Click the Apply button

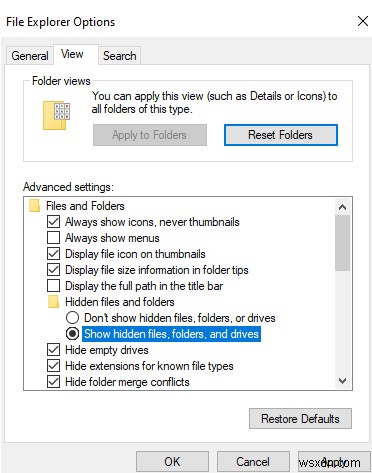click(334, 462)
